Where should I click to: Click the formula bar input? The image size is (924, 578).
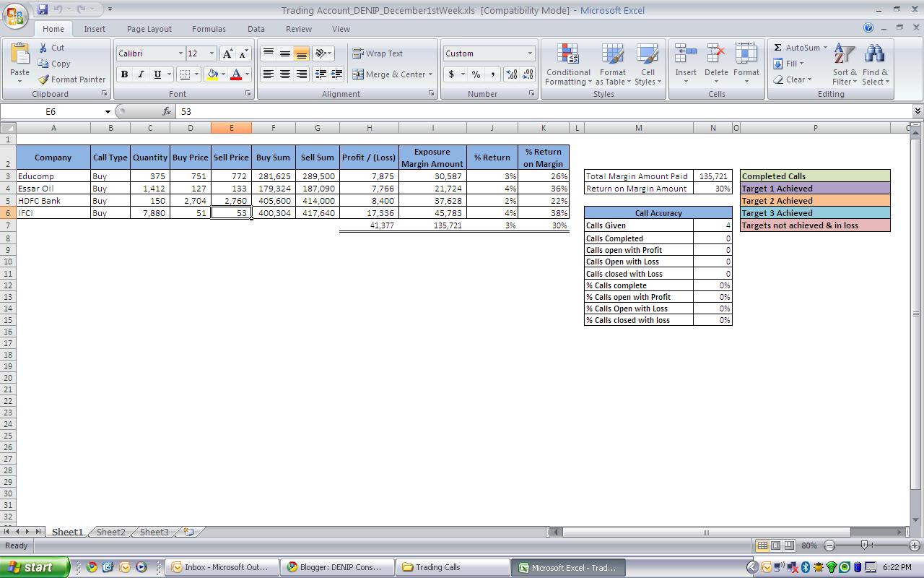click(543, 112)
